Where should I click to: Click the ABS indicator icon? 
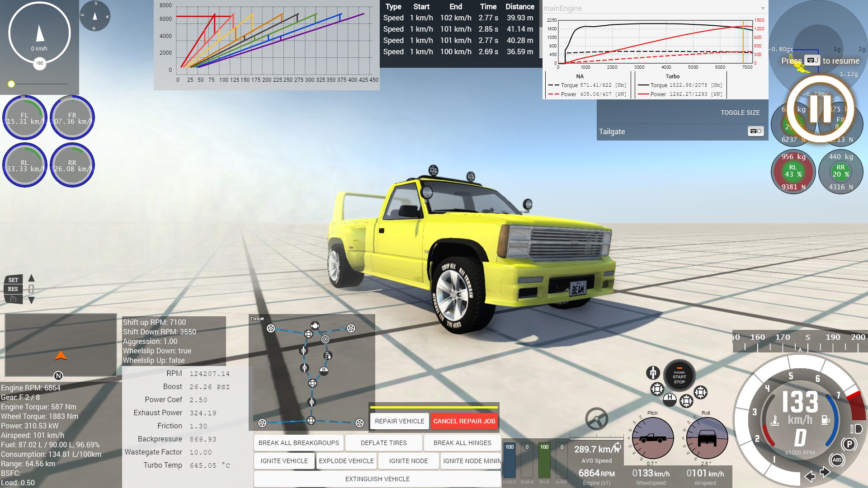[837, 460]
